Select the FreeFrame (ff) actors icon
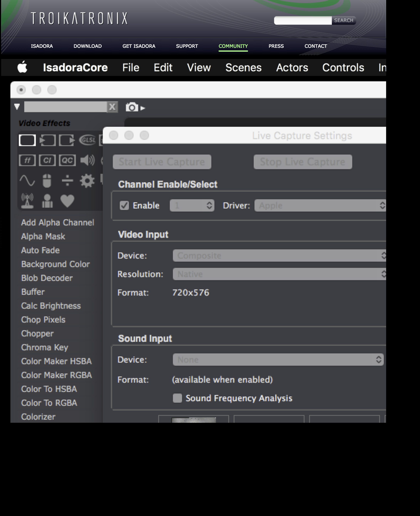 (x=27, y=160)
